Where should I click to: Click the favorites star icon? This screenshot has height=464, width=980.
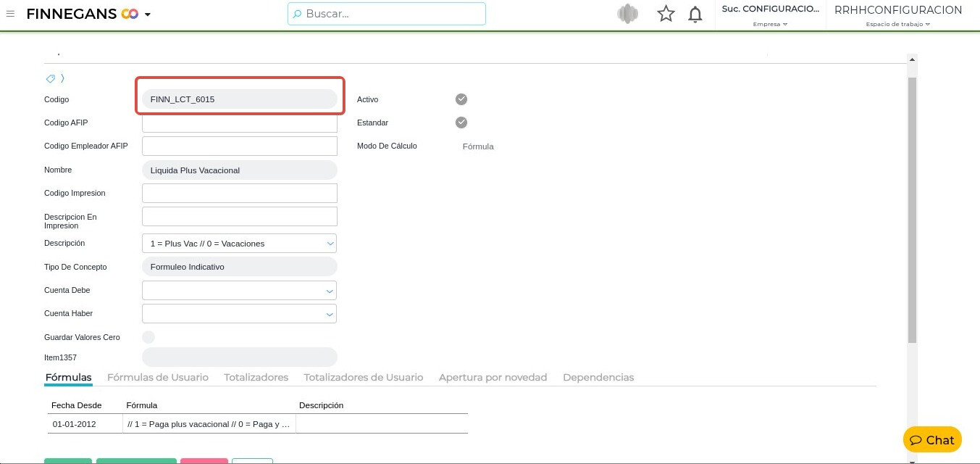click(666, 14)
